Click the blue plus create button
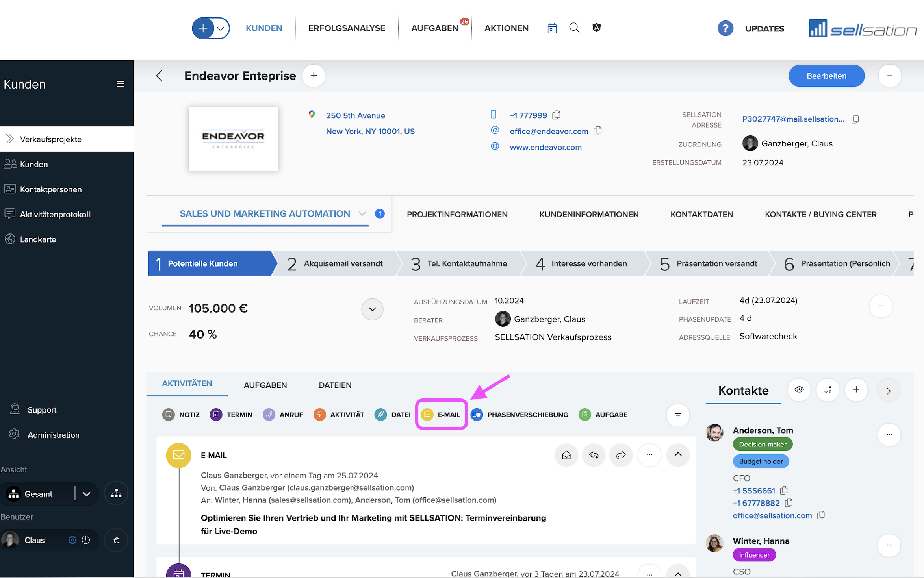 click(203, 28)
